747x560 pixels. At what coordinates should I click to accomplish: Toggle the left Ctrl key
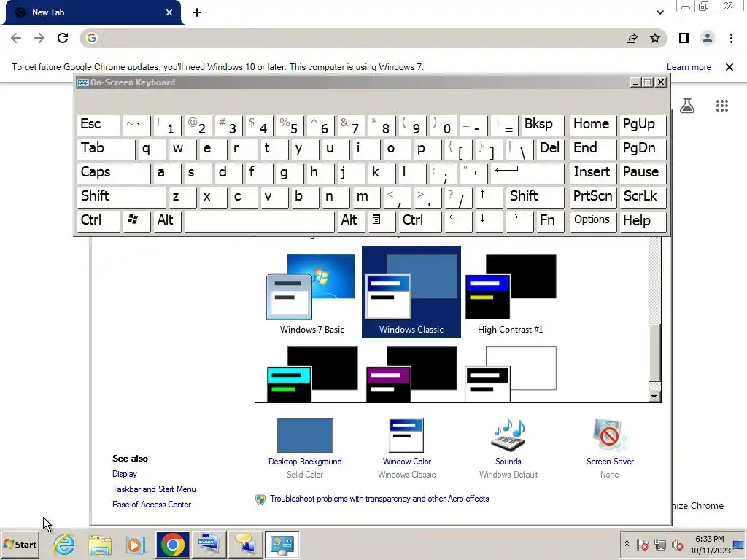pyautogui.click(x=98, y=222)
